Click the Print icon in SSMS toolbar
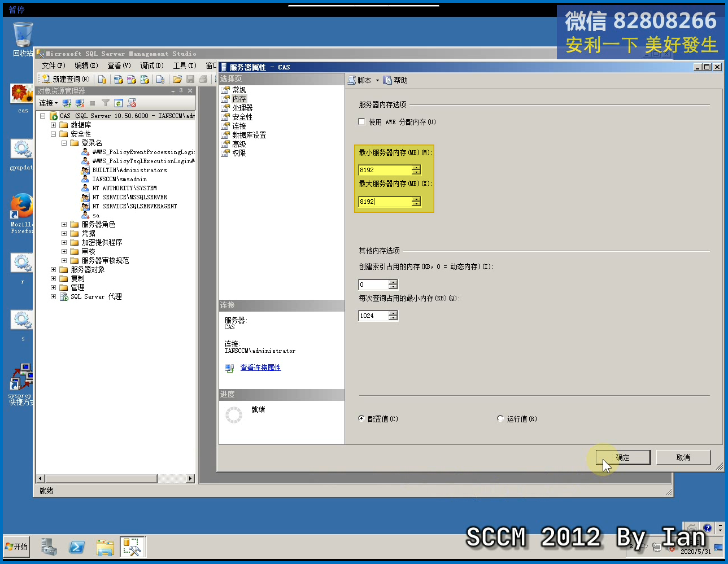This screenshot has width=728, height=564. coord(203,79)
